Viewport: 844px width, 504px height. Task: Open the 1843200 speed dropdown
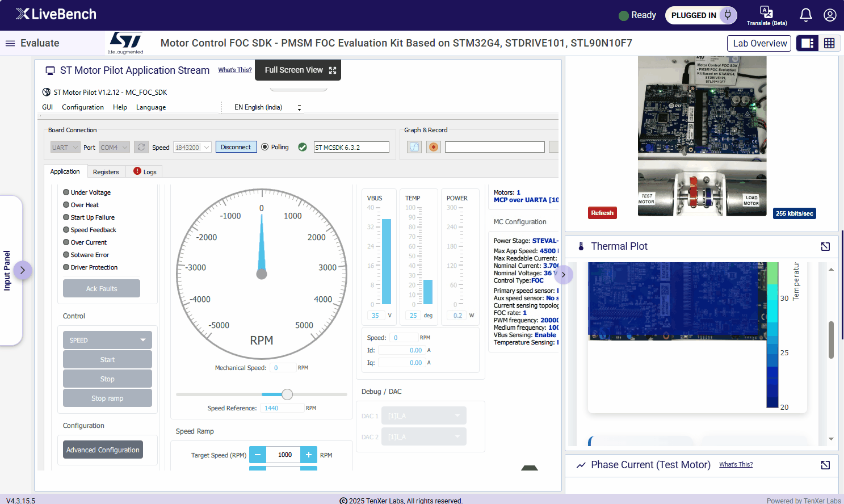(192, 148)
